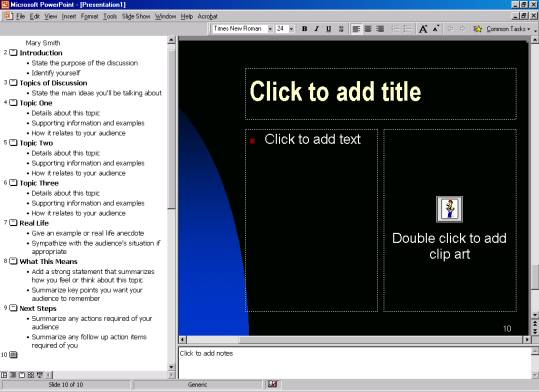Viewport: 539px width, 392px height.
Task: Open the Slide Show menu
Action: (136, 16)
